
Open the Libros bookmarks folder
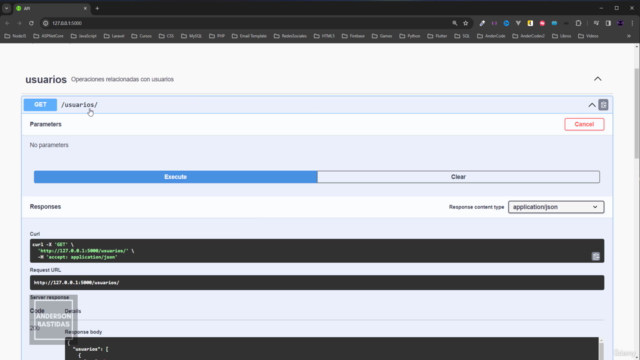tap(562, 36)
